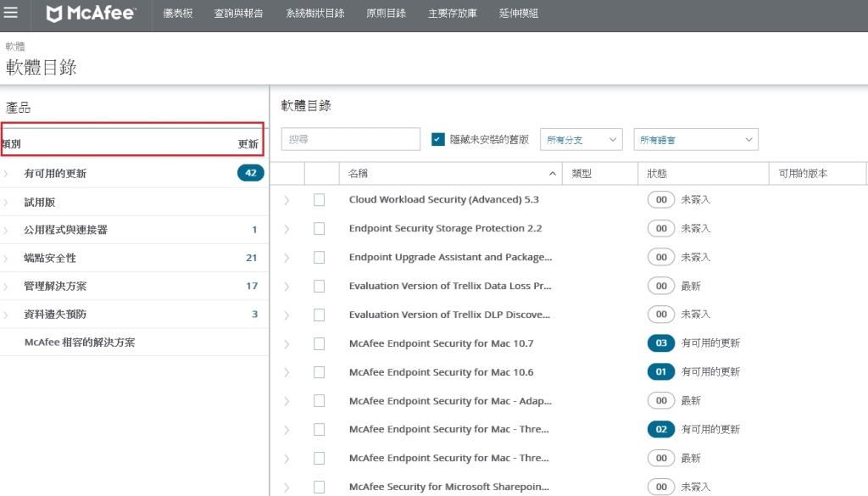The width and height of the screenshot is (868, 496).
Task: Select the Mac - Adap... row checkbox
Action: pos(320,401)
